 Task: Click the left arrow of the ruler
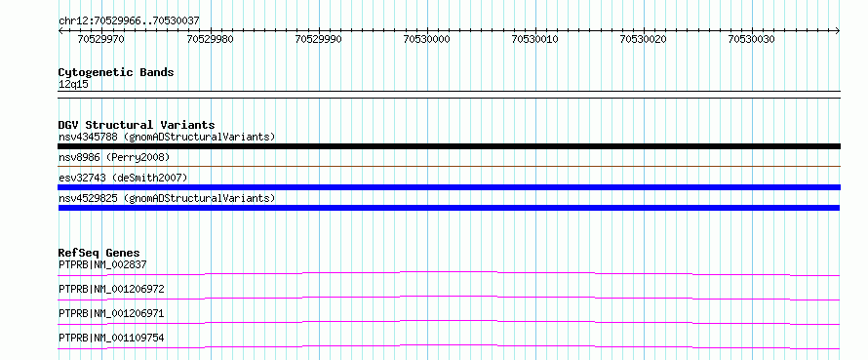(x=60, y=31)
